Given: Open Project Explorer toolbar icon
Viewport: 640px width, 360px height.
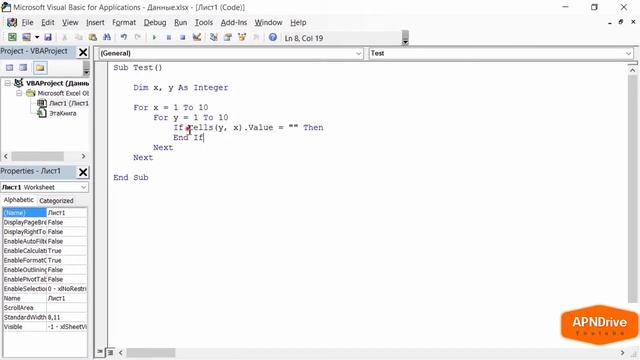Looking at the screenshot, I should tap(213, 38).
